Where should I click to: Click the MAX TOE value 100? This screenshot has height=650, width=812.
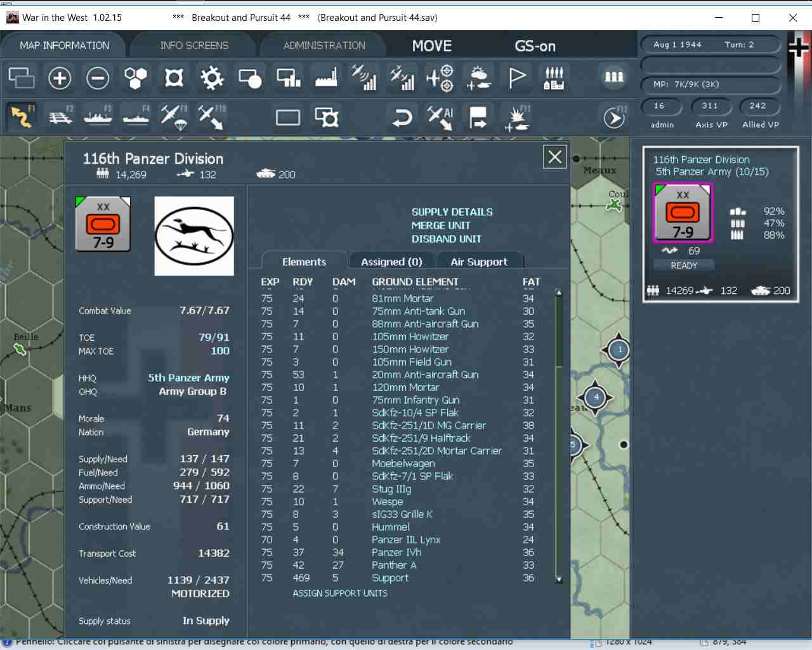point(220,351)
